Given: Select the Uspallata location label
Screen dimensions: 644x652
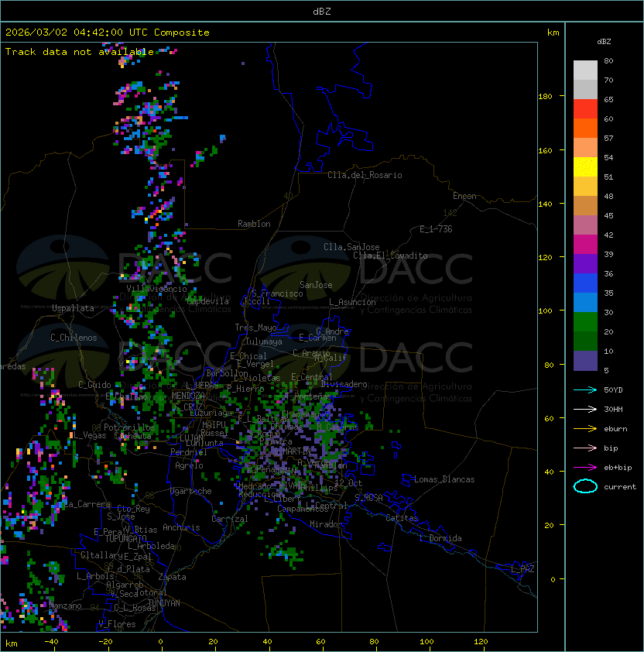Looking at the screenshot, I should pos(73,308).
